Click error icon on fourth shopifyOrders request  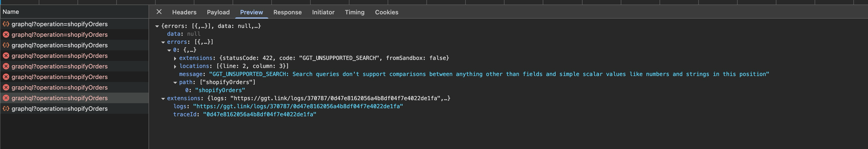[x=6, y=56]
